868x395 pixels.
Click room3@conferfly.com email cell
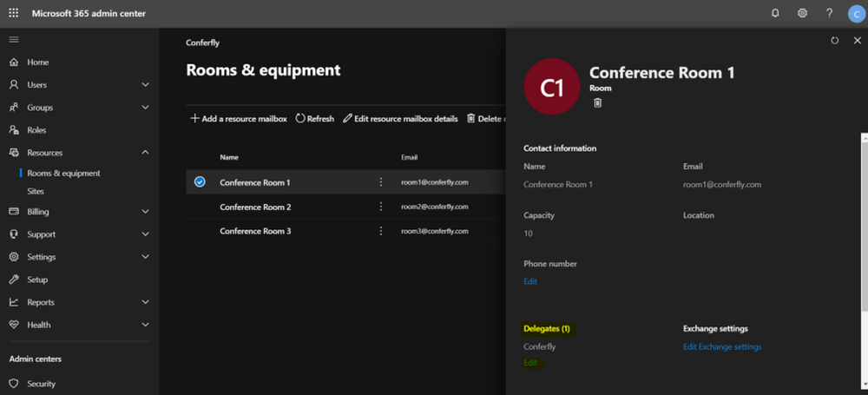(x=435, y=231)
